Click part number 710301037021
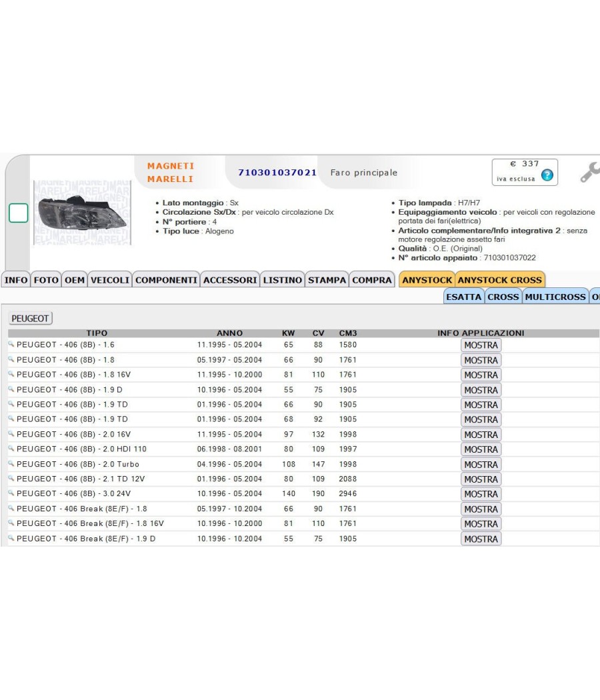 coord(277,172)
